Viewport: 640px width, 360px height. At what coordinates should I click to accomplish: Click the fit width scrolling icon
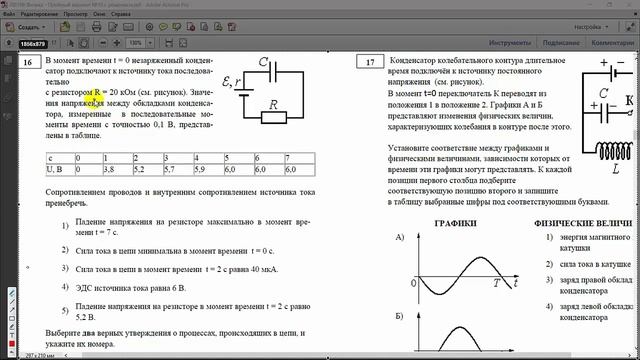pos(169,43)
